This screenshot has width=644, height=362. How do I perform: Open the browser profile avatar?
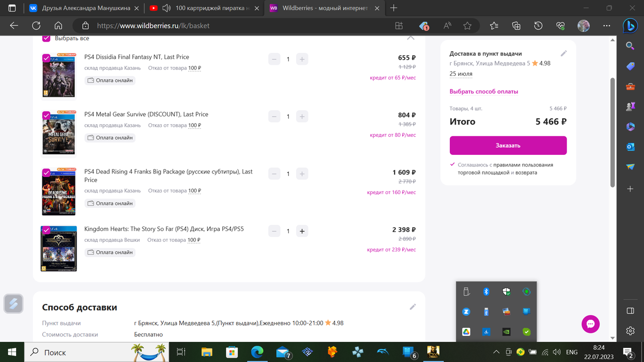pyautogui.click(x=584, y=26)
